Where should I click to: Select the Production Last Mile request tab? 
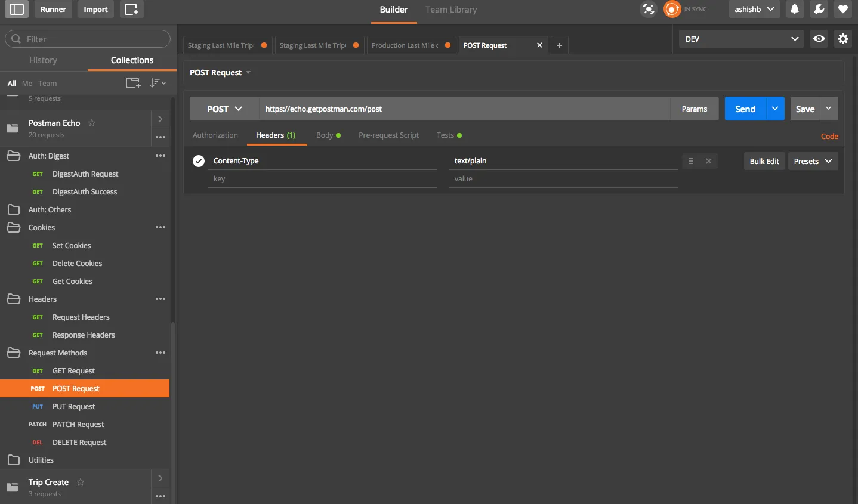(x=411, y=45)
